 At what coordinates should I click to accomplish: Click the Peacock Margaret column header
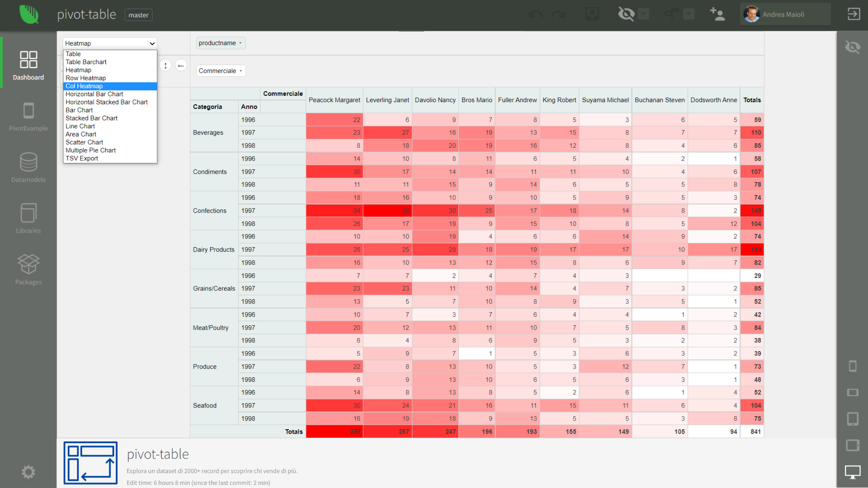(x=335, y=100)
